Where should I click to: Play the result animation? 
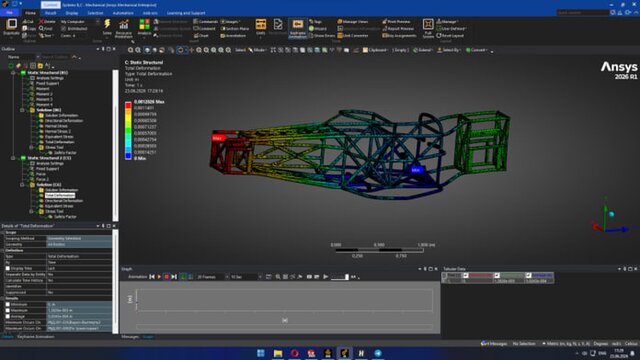159,277
